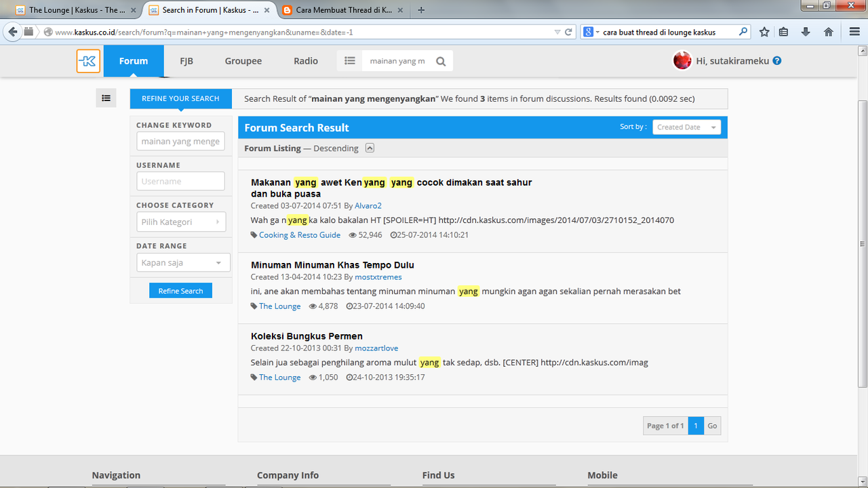Click the bookmark star icon
This screenshot has height=488, width=868.
coord(764,32)
